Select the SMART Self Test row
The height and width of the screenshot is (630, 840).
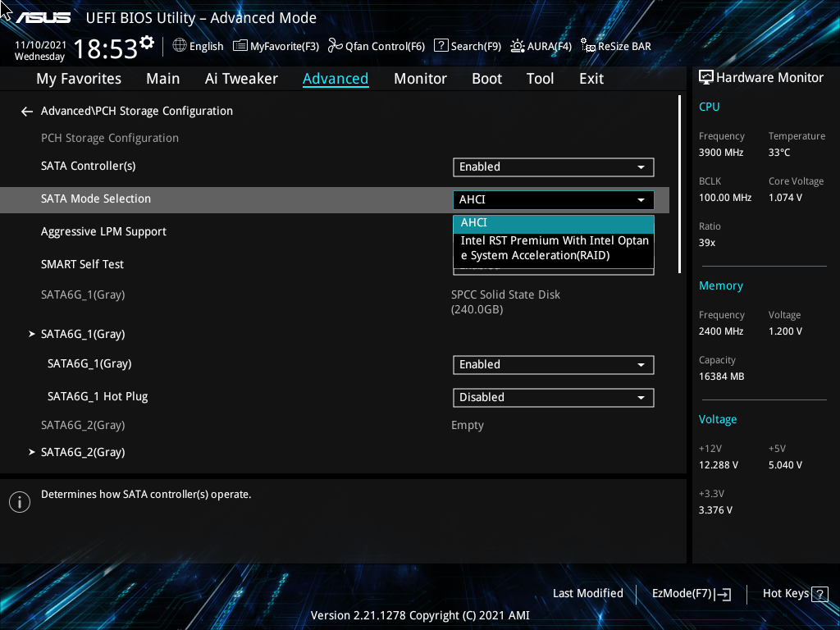click(x=82, y=264)
